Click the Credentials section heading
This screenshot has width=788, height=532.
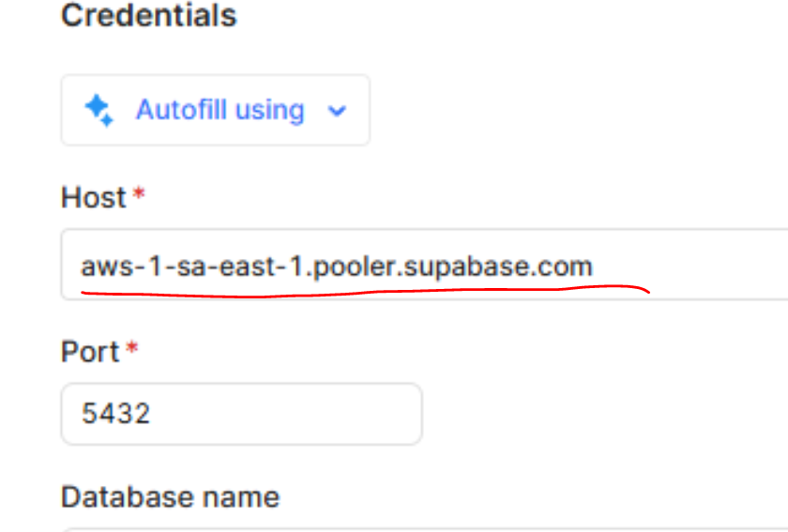(x=148, y=16)
